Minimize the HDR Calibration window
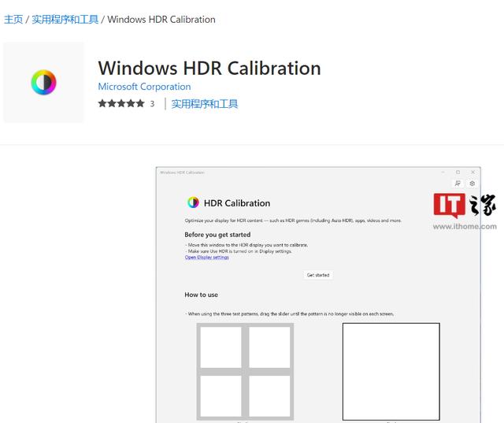 pyautogui.click(x=443, y=173)
